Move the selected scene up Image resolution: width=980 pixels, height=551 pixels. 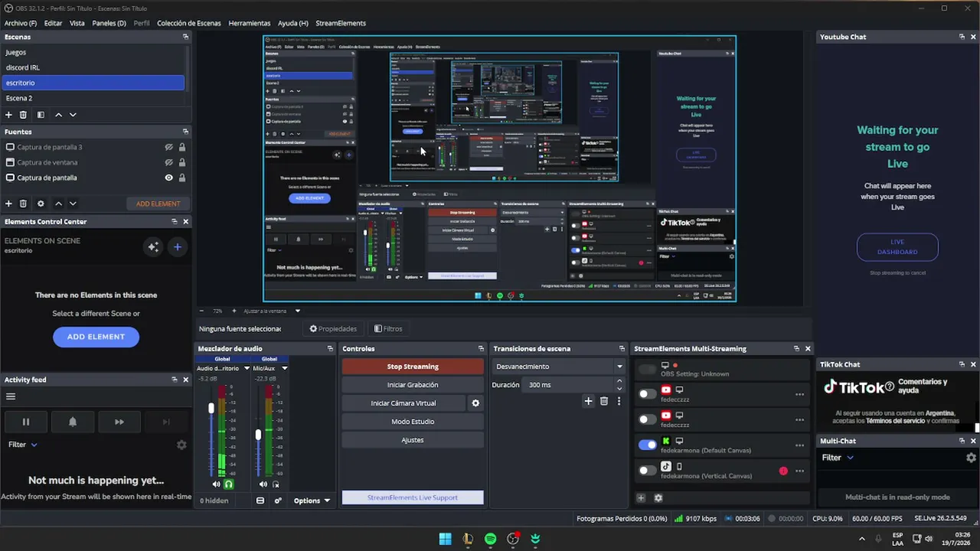pyautogui.click(x=58, y=115)
